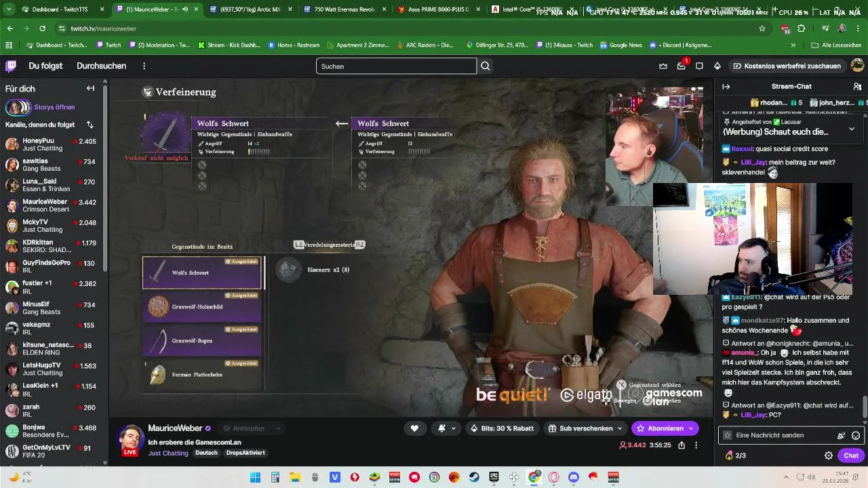868x488 pixels.
Task: Open whispers speech bubble icon
Action: [x=699, y=66]
